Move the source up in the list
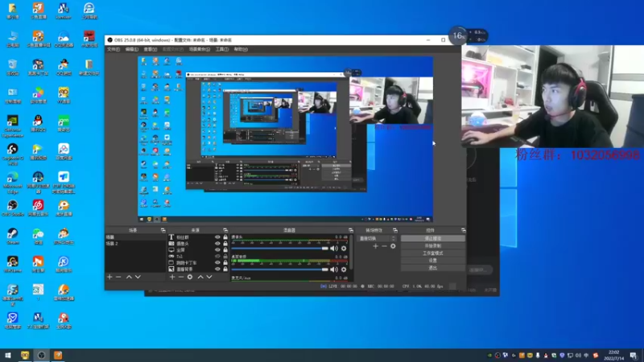 200,277
